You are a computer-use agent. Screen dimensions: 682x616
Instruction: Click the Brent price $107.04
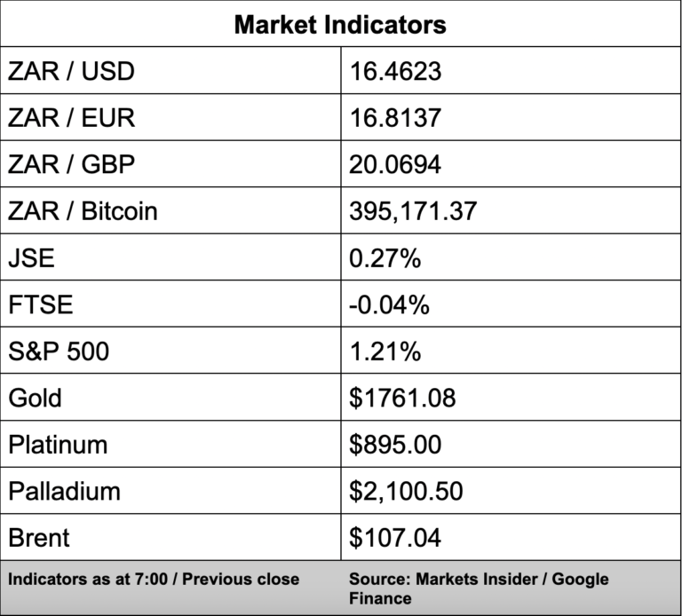coord(395,538)
